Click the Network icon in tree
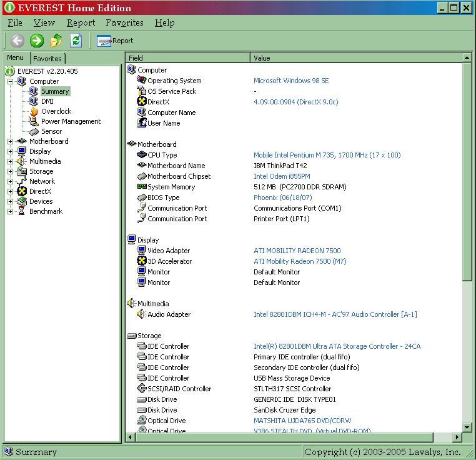This screenshot has height=460, width=476. (x=22, y=181)
